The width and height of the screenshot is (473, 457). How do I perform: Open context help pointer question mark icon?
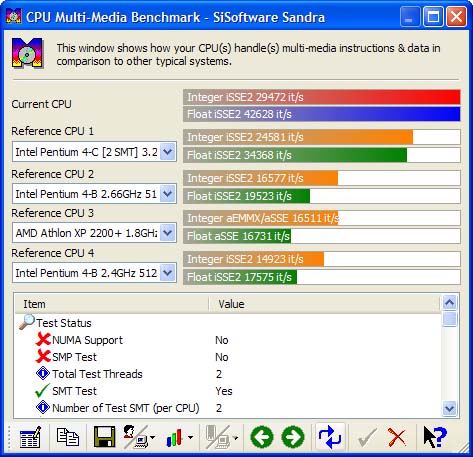(x=435, y=437)
